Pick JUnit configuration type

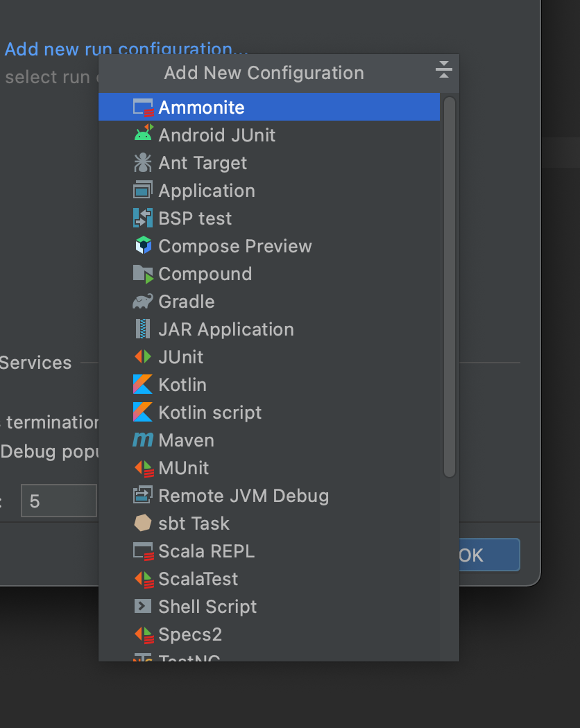pos(269,357)
